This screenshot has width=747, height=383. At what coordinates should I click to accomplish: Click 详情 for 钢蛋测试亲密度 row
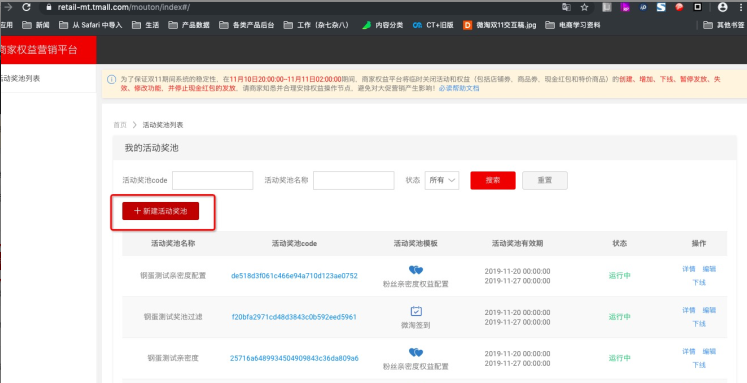pos(689,352)
